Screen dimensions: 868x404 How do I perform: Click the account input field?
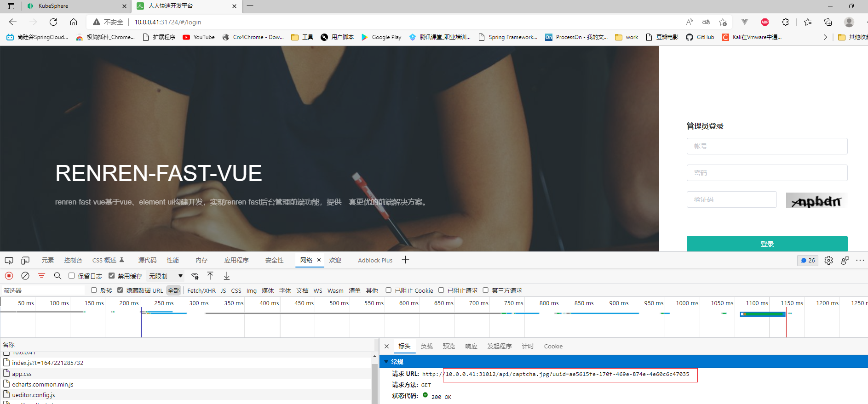click(767, 146)
